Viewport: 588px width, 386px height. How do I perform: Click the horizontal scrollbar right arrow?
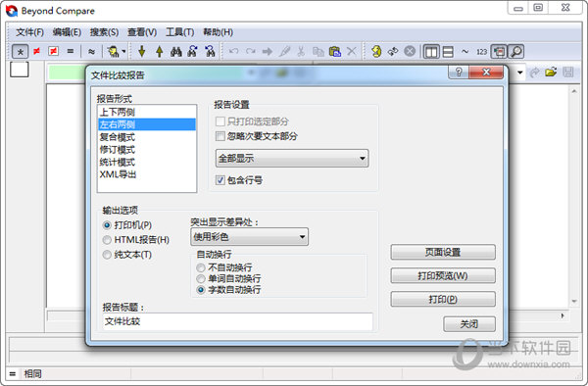(x=563, y=315)
